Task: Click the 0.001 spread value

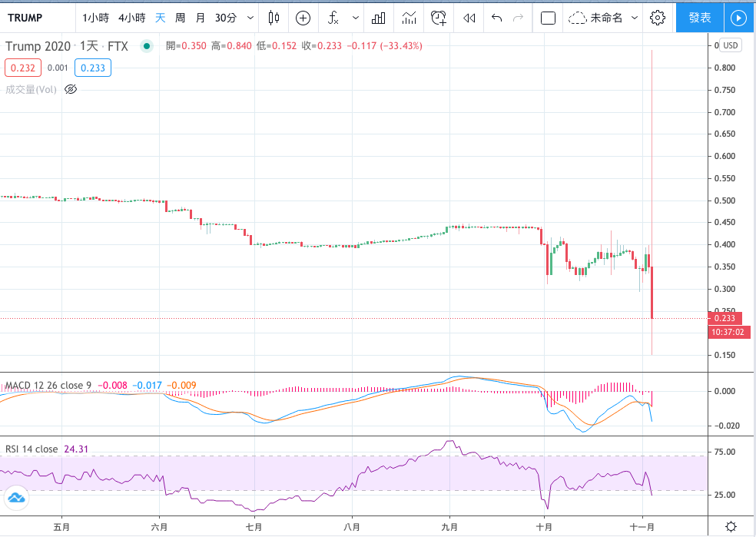Action: pos(58,68)
